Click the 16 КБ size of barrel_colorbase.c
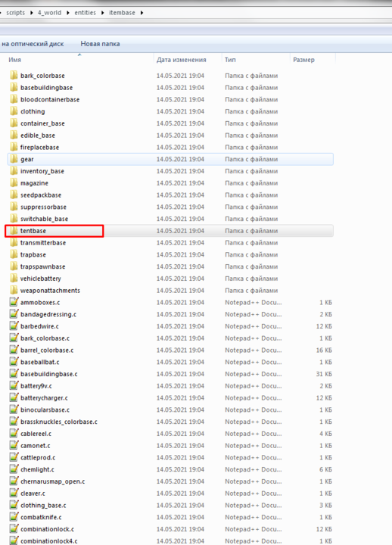 (324, 350)
